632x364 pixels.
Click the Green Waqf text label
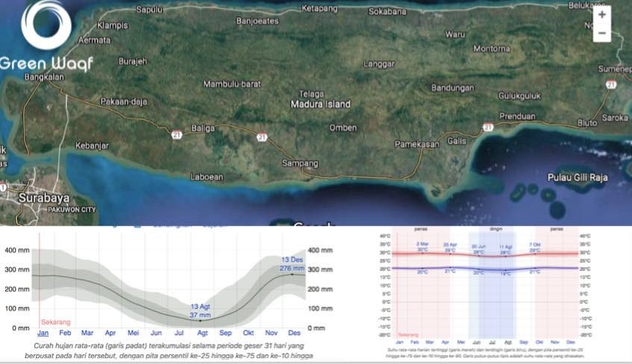46,63
